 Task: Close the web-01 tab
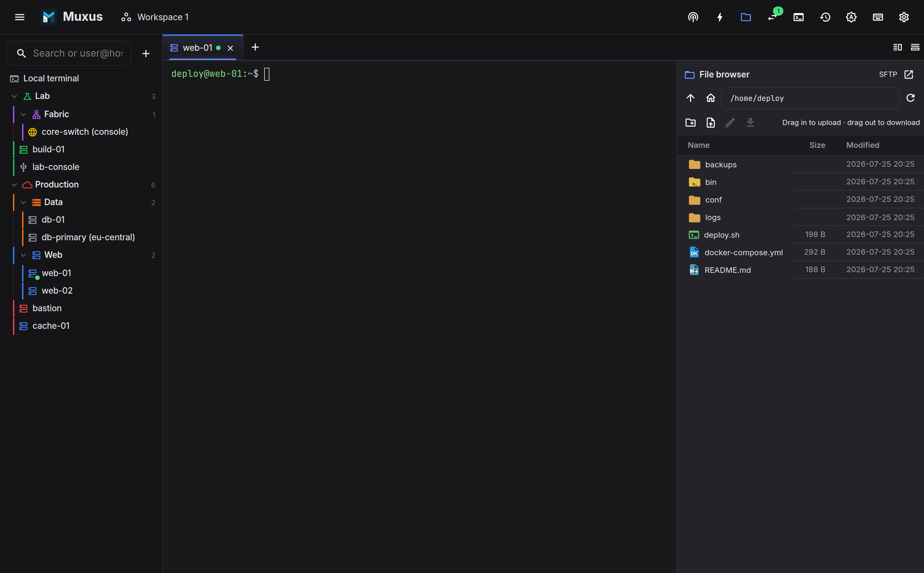coord(230,48)
